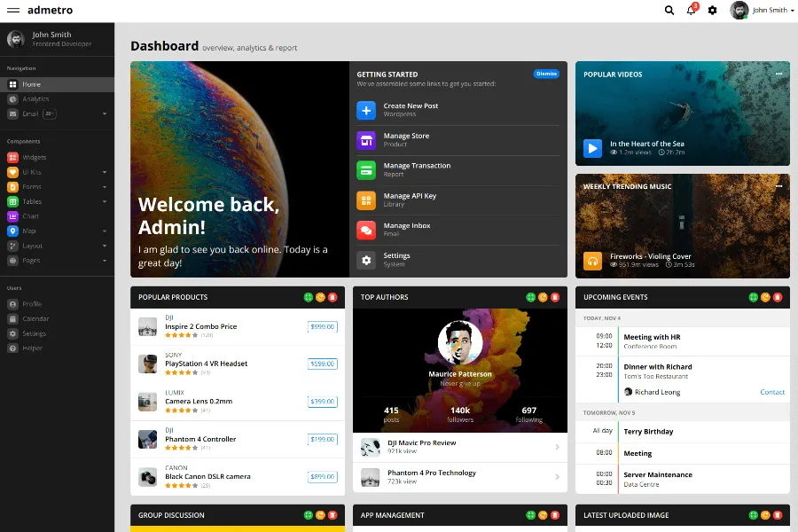Open the John Smith user dropdown
Image resolution: width=798 pixels, height=532 pixels.
(x=761, y=11)
